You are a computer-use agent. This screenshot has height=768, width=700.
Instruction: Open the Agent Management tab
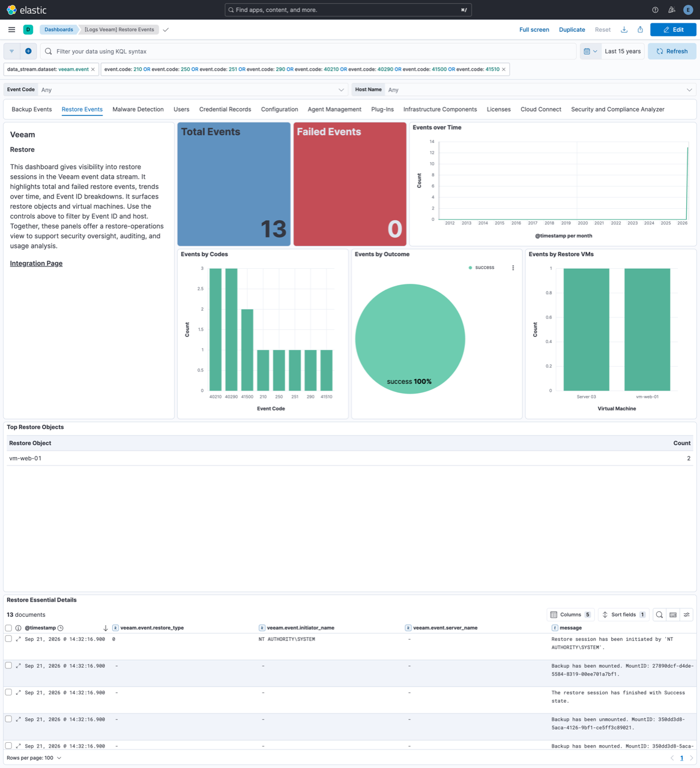(x=334, y=109)
